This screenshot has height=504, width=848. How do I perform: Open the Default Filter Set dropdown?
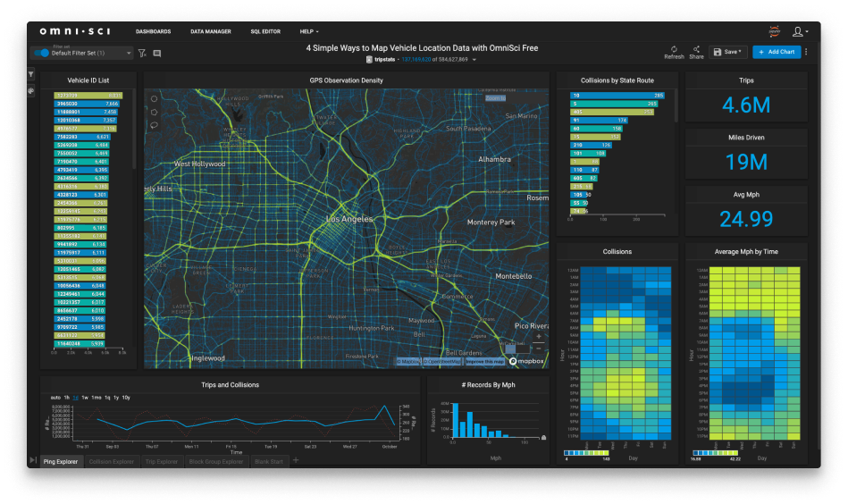[x=129, y=53]
